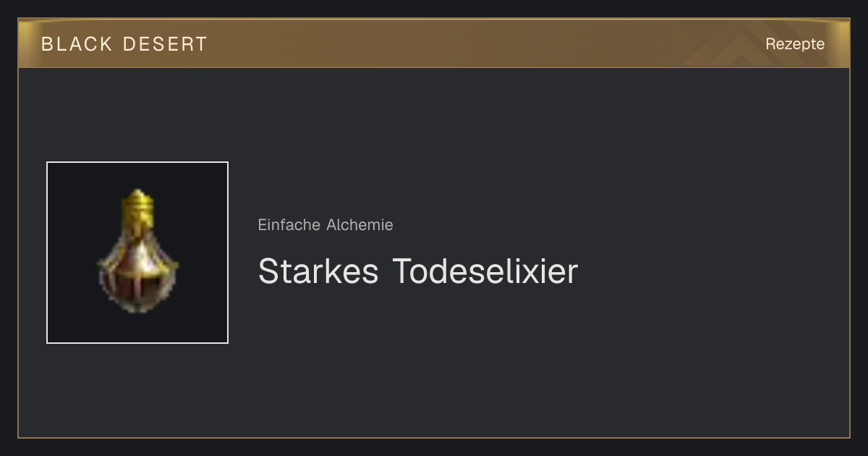The image size is (868, 456).
Task: Click the word DESERT in the header
Action: 166,44
